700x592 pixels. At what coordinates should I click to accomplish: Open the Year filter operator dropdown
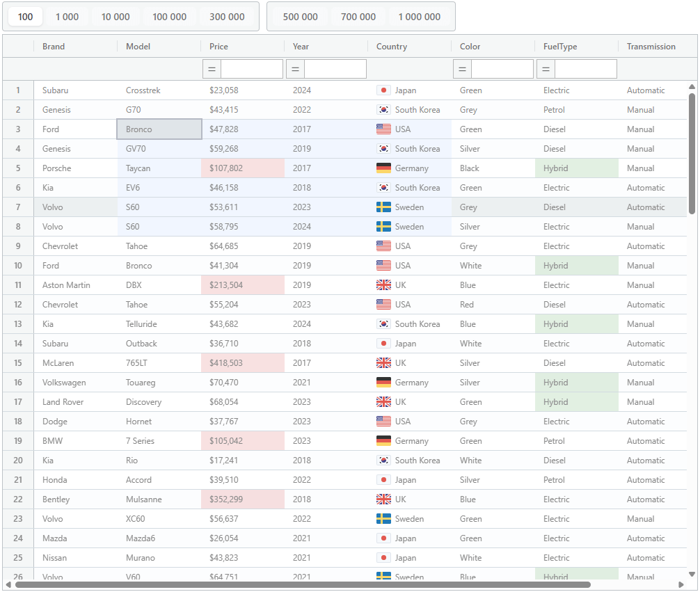click(x=295, y=69)
